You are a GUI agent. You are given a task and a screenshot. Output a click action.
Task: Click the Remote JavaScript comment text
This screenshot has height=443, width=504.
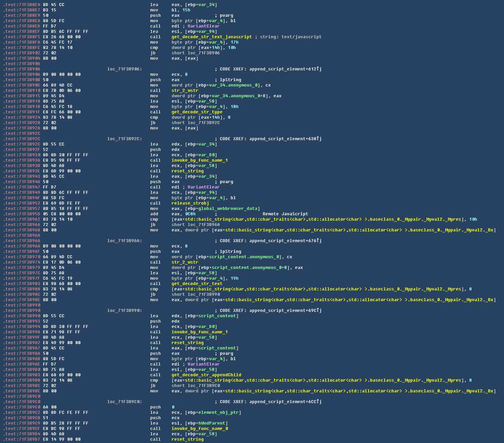tap(285, 214)
